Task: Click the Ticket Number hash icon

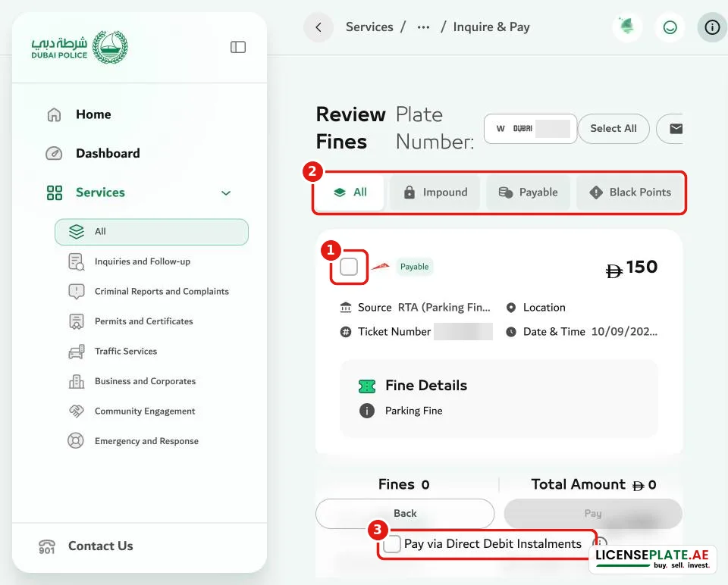Action: click(346, 332)
